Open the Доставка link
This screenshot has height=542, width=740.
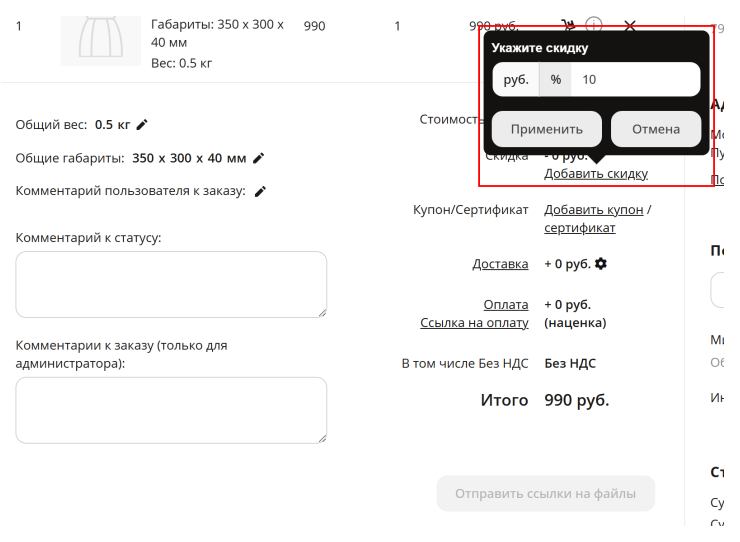500,264
